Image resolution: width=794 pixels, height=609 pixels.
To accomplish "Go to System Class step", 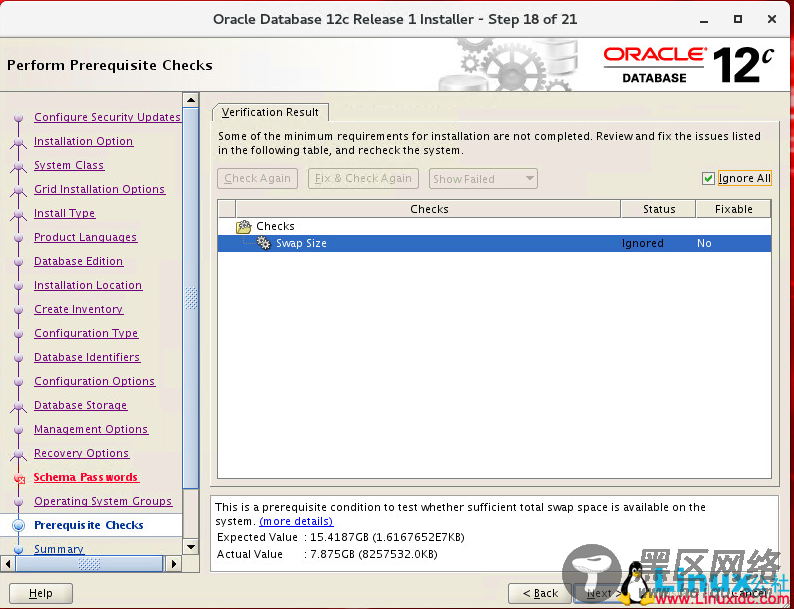I will pos(69,165).
